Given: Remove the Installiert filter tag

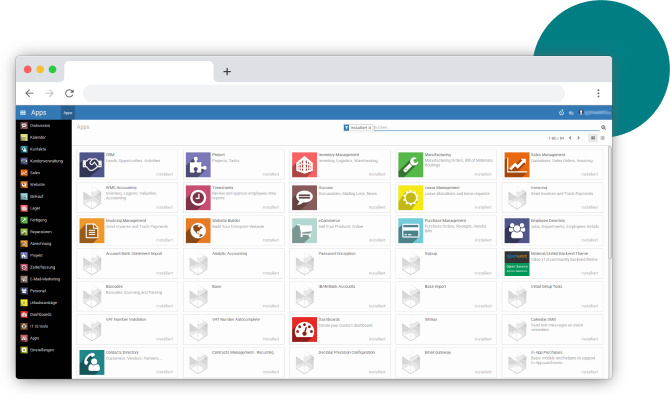Looking at the screenshot, I should pyautogui.click(x=370, y=128).
